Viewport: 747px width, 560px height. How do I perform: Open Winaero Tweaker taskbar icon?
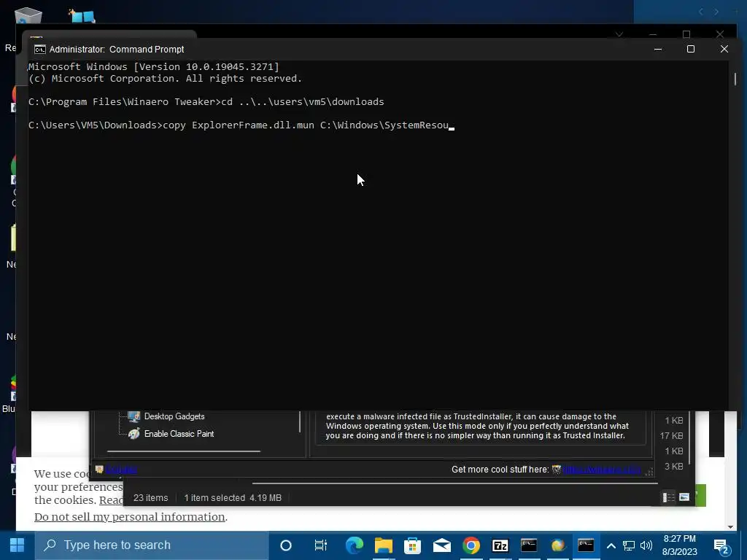click(558, 545)
